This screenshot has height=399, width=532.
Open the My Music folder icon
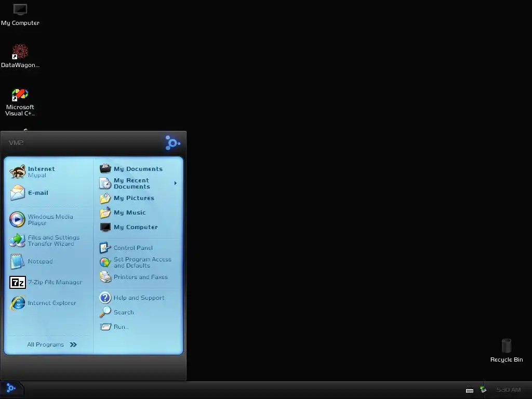105,212
